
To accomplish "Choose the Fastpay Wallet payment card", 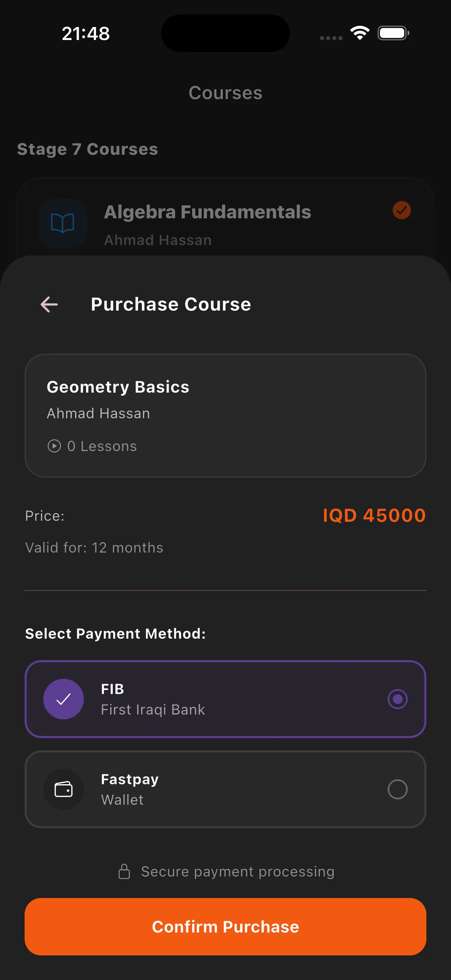I will pyautogui.click(x=225, y=789).
